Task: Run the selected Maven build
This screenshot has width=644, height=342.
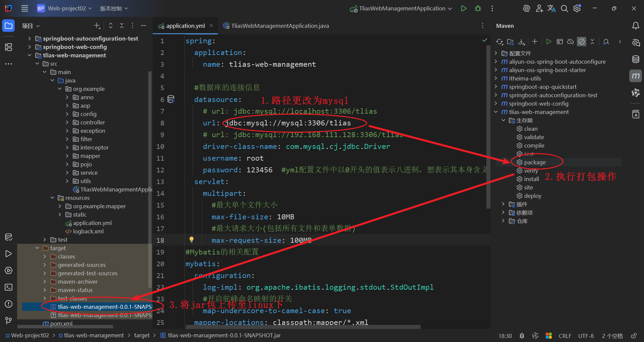Action: pyautogui.click(x=549, y=42)
